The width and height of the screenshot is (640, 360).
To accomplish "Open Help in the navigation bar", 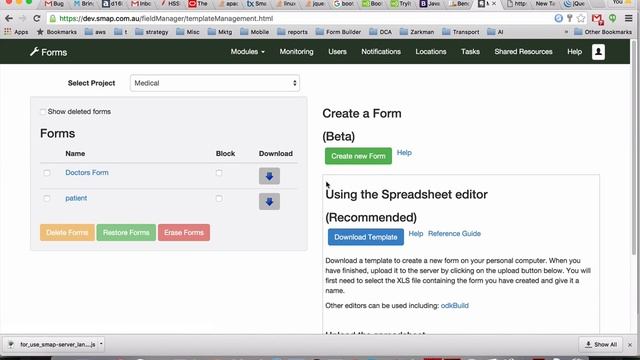I will pyautogui.click(x=574, y=52).
